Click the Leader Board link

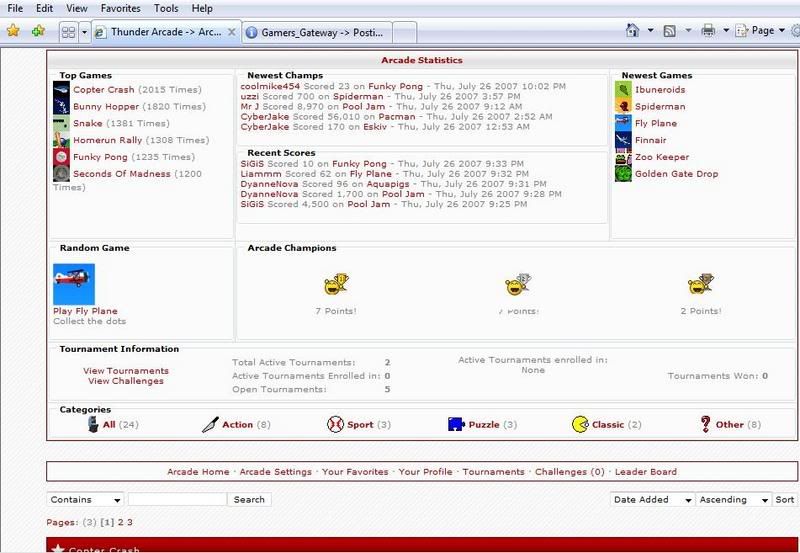[645, 471]
